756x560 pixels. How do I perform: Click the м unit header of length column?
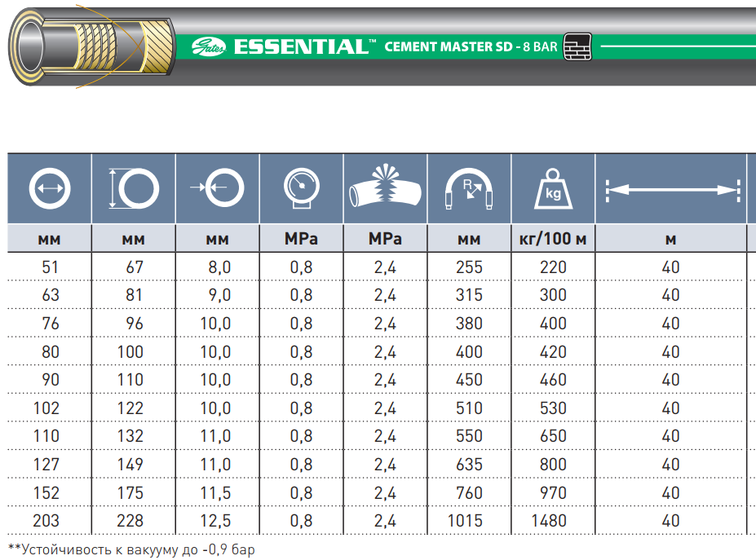pos(670,240)
